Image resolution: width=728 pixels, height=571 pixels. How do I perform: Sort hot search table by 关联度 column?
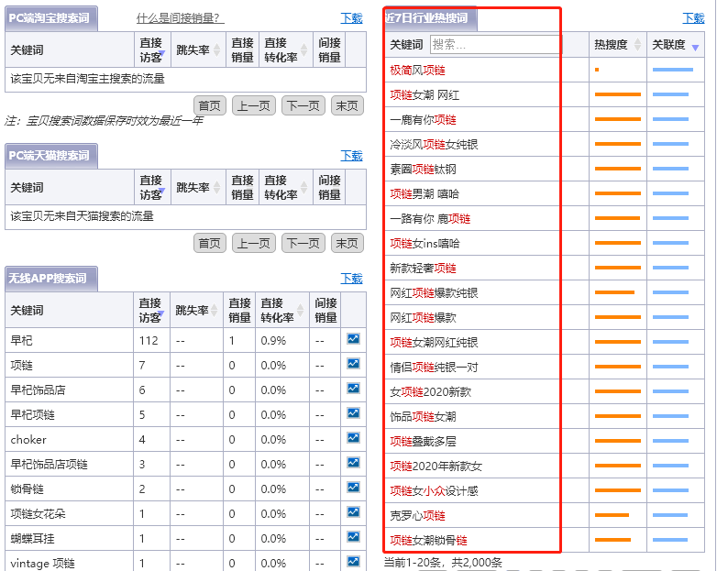[x=674, y=44]
